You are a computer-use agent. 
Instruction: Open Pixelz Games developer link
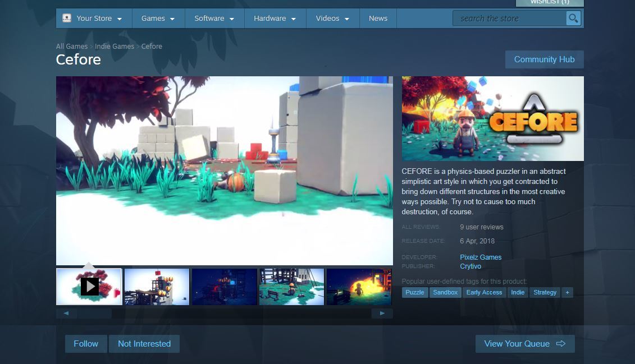481,257
